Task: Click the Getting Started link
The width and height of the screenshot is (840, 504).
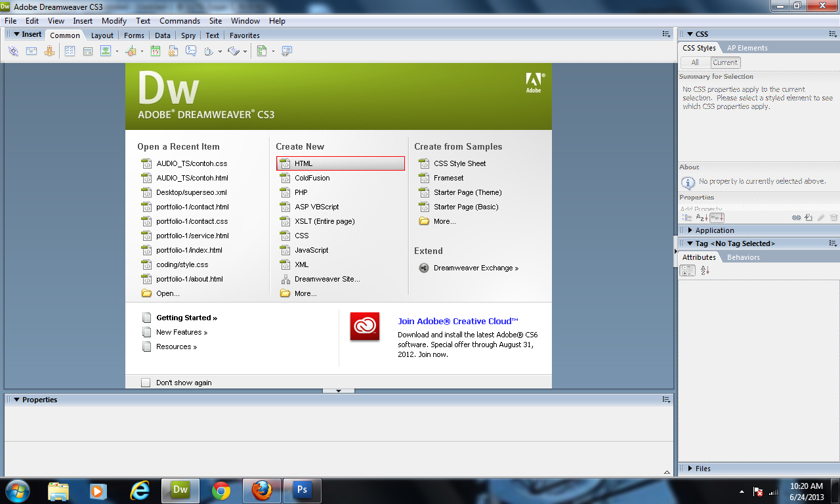Action: (x=186, y=318)
